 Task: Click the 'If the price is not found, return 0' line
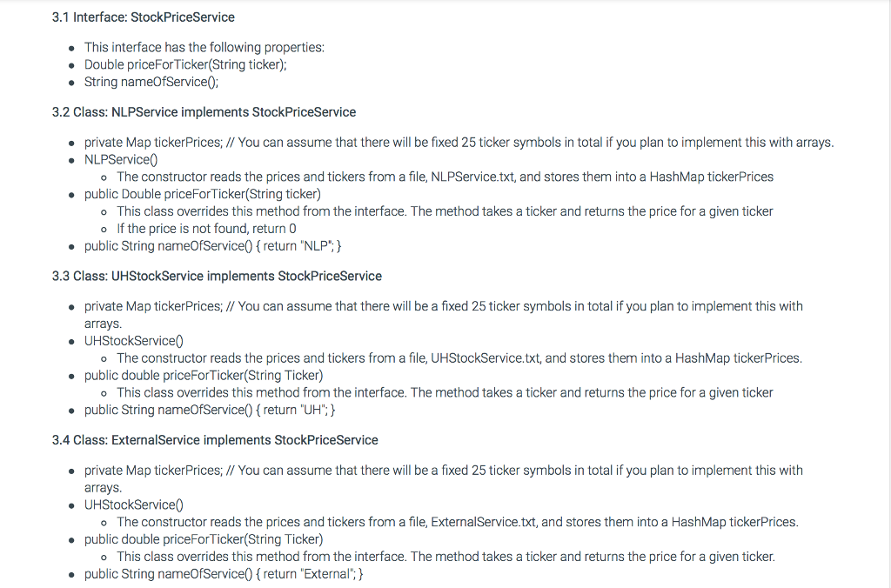click(x=206, y=229)
